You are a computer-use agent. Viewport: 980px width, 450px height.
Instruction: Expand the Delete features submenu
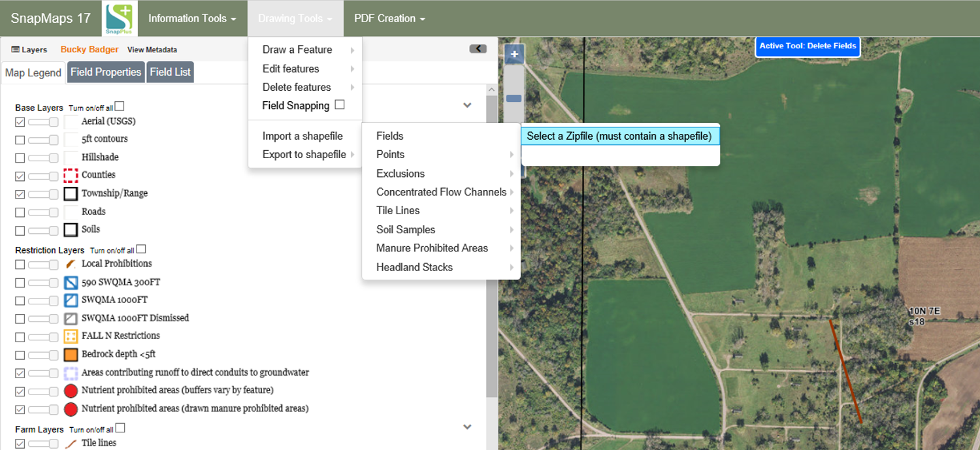(305, 87)
